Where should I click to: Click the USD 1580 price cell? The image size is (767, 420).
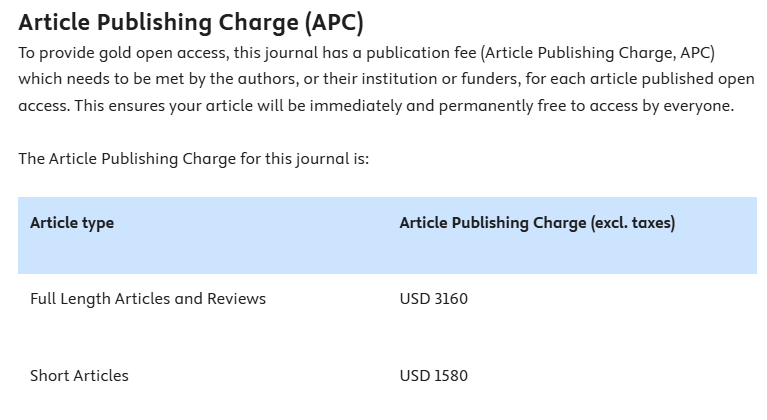pyautogui.click(x=433, y=376)
